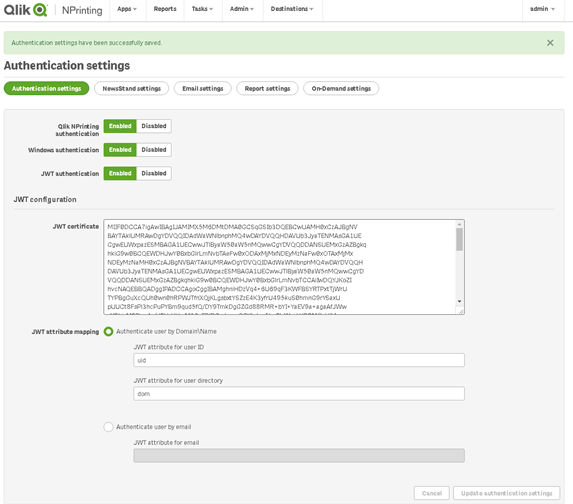
Task: Click the certificate textarea resize handle
Action: (x=460, y=311)
